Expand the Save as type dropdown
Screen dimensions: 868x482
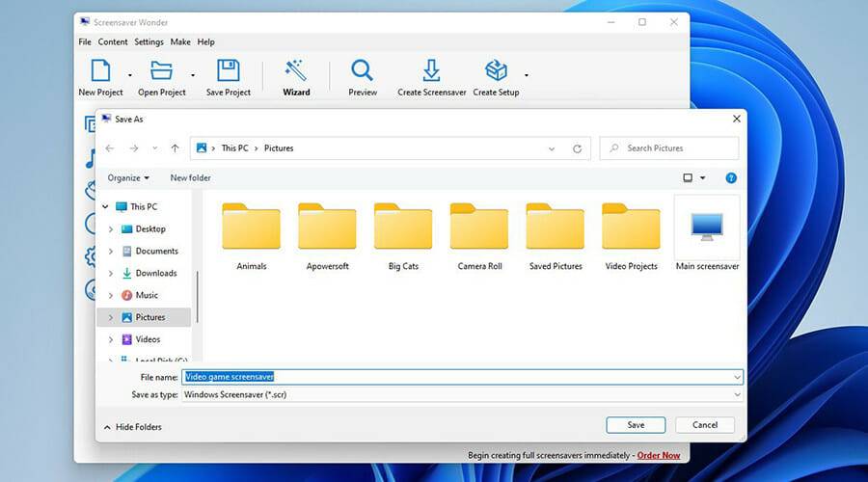click(x=737, y=394)
